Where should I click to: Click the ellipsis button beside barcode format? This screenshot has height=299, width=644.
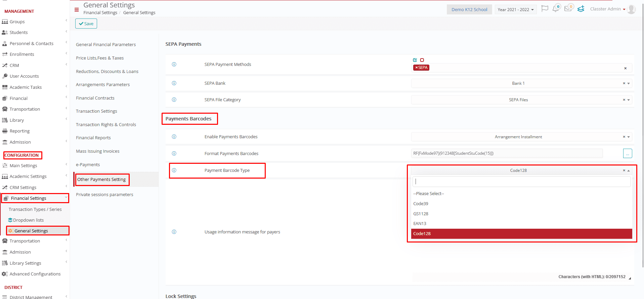627,153
